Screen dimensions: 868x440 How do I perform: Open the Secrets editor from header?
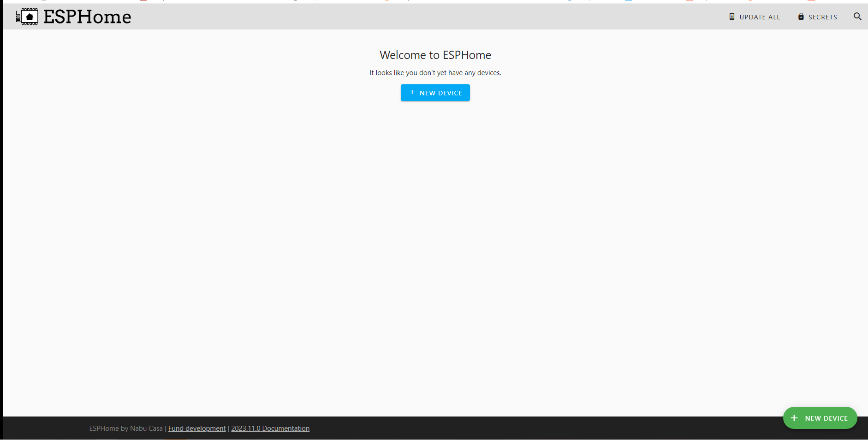point(818,17)
